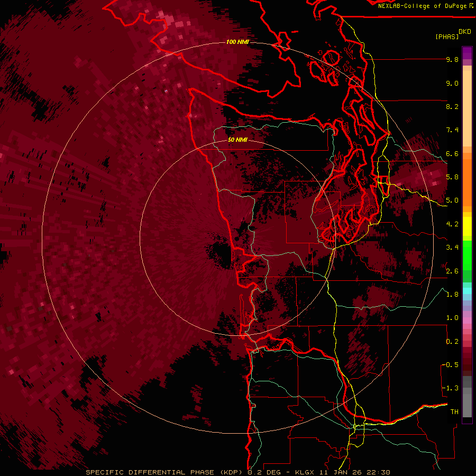Click the -1.3 legend value

450,388
